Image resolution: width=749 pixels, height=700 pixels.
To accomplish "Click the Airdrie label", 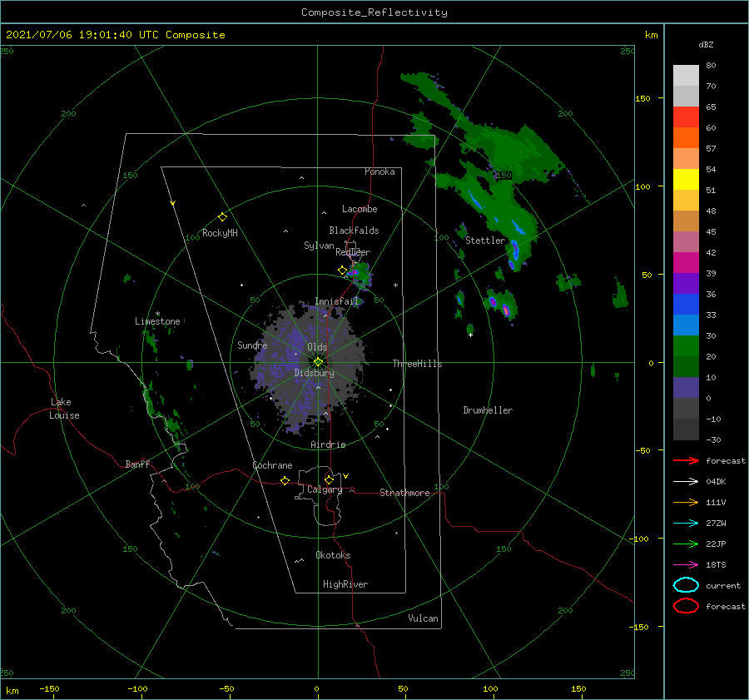I will tap(328, 444).
